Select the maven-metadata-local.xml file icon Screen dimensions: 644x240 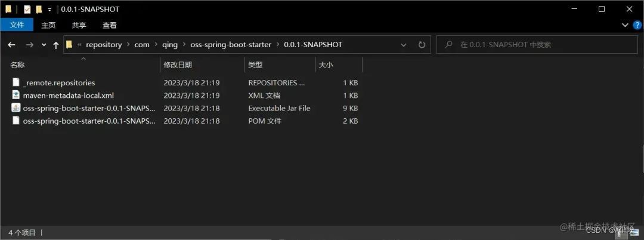pos(16,96)
